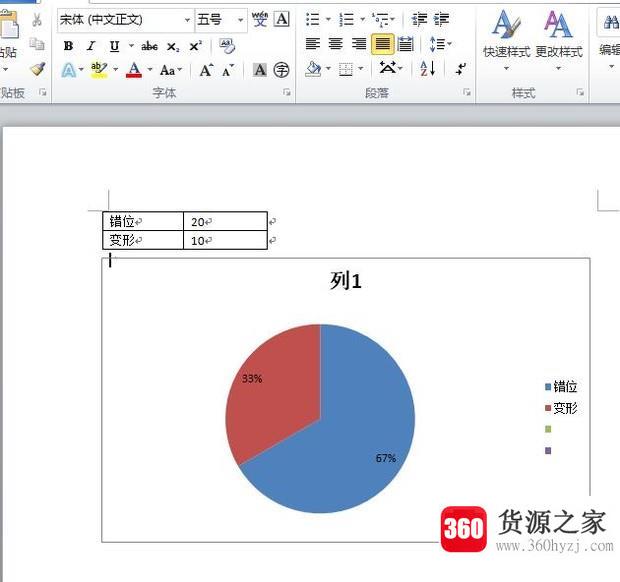The height and width of the screenshot is (582, 620).
Task: Apply text highlight color
Action: pyautogui.click(x=99, y=70)
